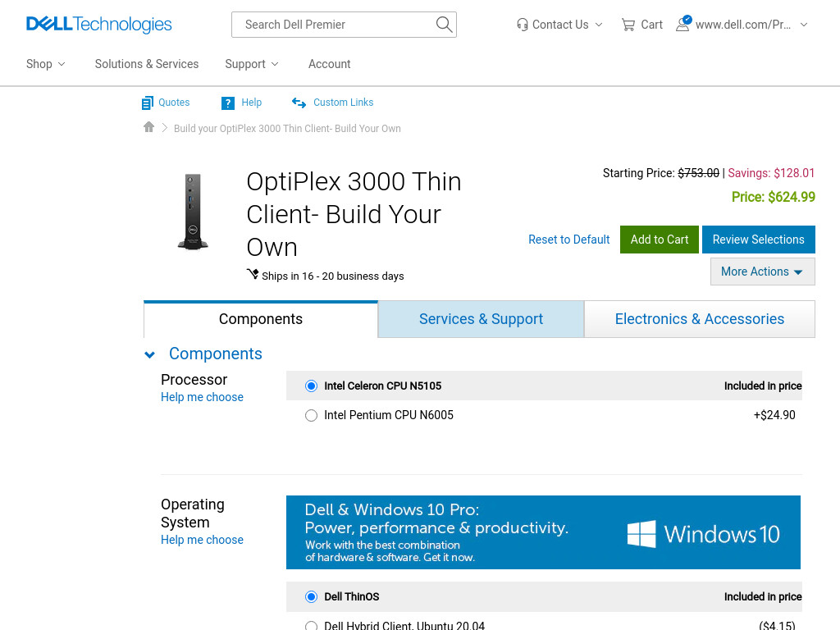This screenshot has height=630, width=840.
Task: Switch to Services & Support tab
Action: (481, 319)
